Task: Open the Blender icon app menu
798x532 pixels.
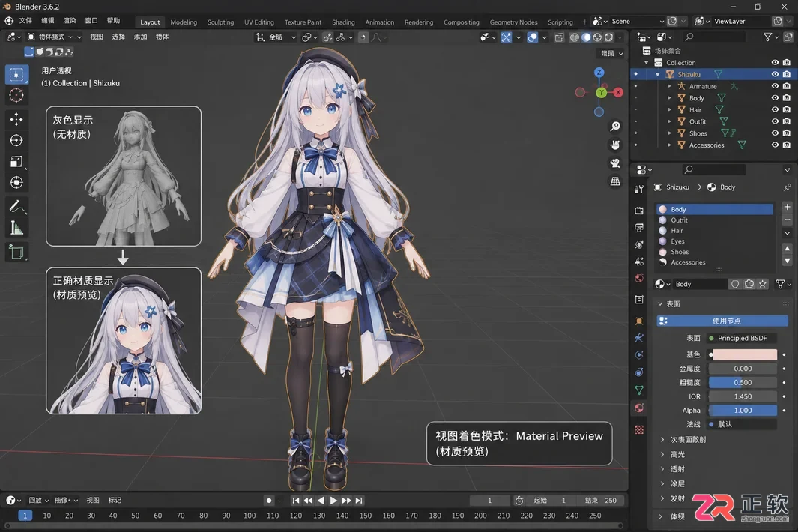Action: (9, 21)
